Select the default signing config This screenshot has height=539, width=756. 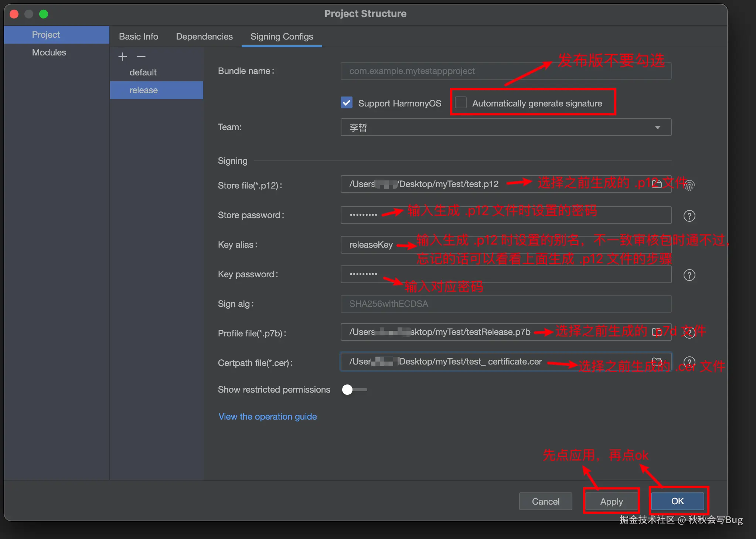coord(143,72)
